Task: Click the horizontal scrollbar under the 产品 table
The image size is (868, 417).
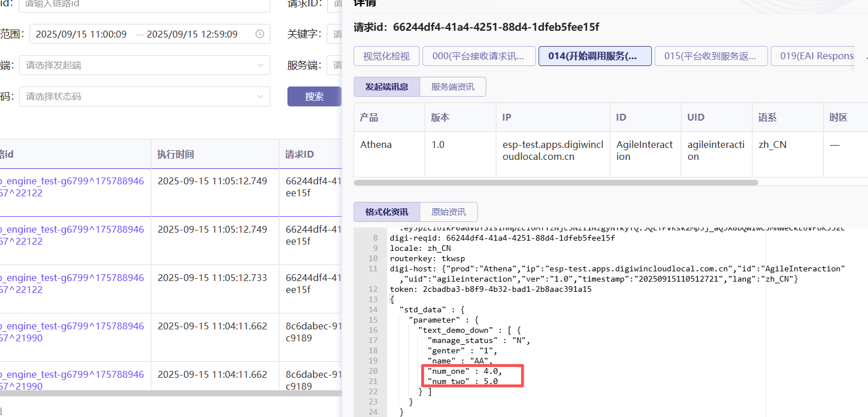Action: pos(556,183)
